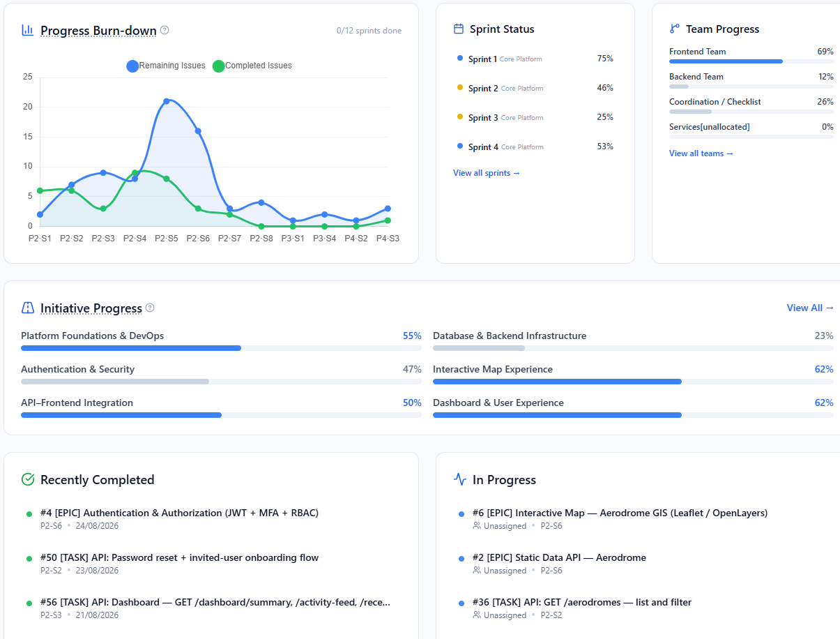This screenshot has width=840, height=639.
Task: Click the Frontend Team progress bar
Action: (x=751, y=61)
